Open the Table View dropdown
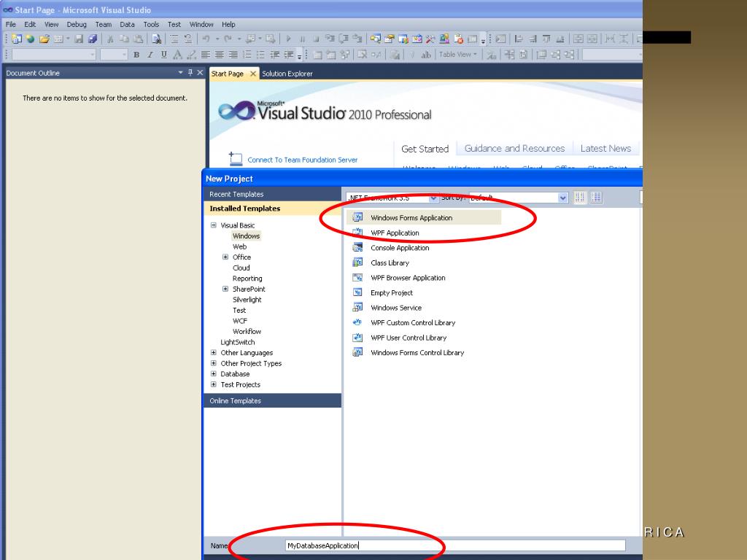 click(x=458, y=55)
